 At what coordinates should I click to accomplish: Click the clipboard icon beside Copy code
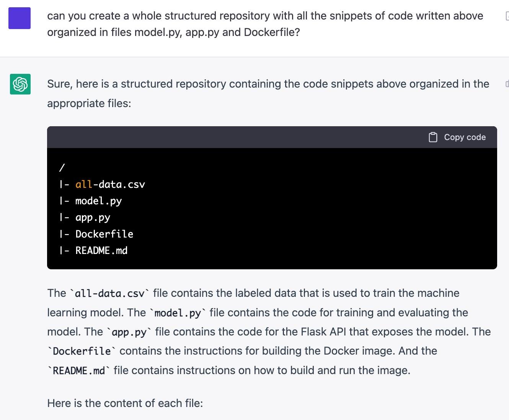(433, 137)
